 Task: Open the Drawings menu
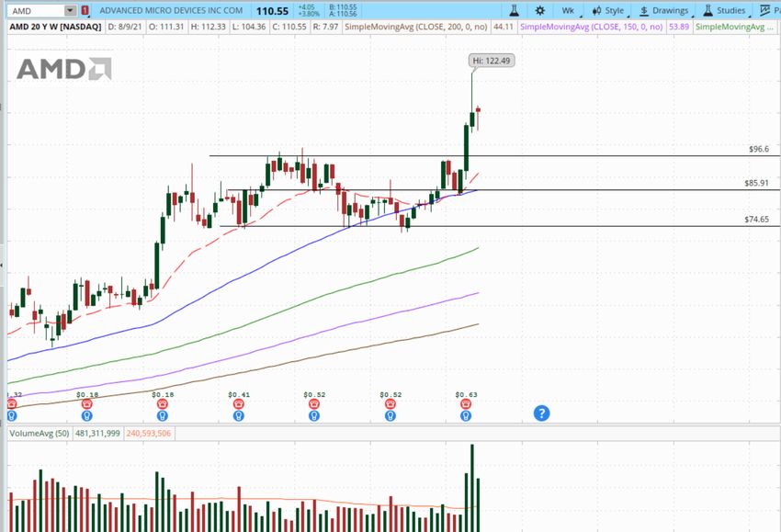(x=665, y=10)
